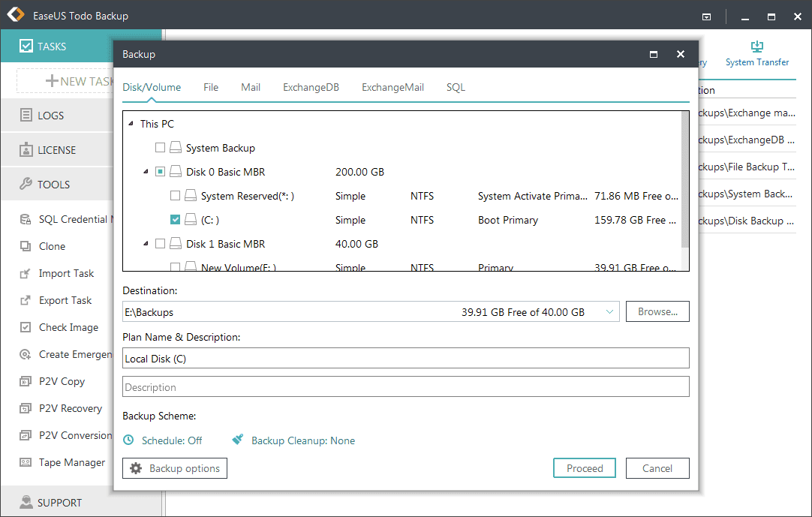Check Disk 1 Basic MBR for backup
The height and width of the screenshot is (517, 812).
click(x=161, y=245)
